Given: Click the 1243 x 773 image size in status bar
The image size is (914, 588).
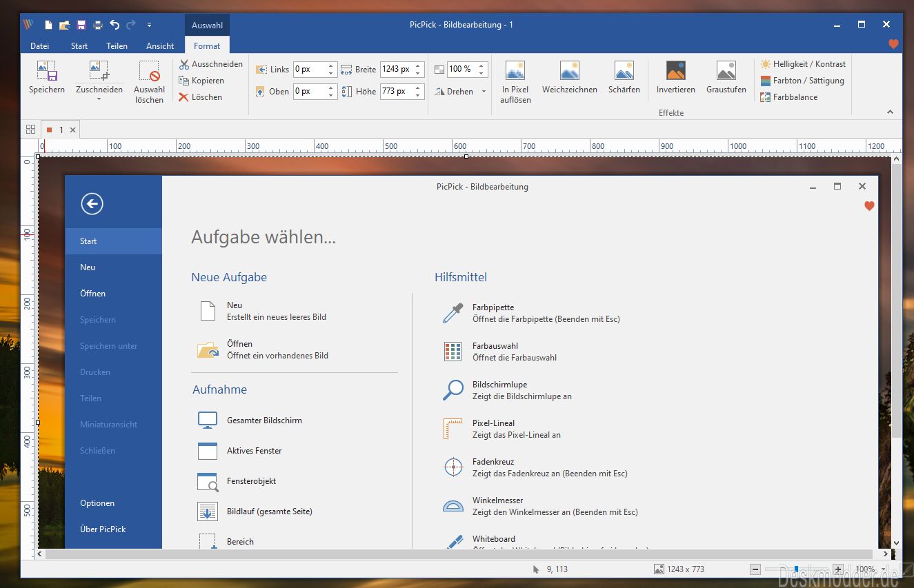Looking at the screenshot, I should point(679,569).
